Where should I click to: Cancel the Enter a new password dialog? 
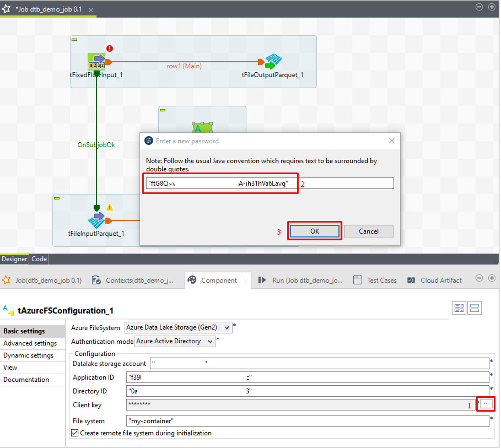click(x=368, y=231)
